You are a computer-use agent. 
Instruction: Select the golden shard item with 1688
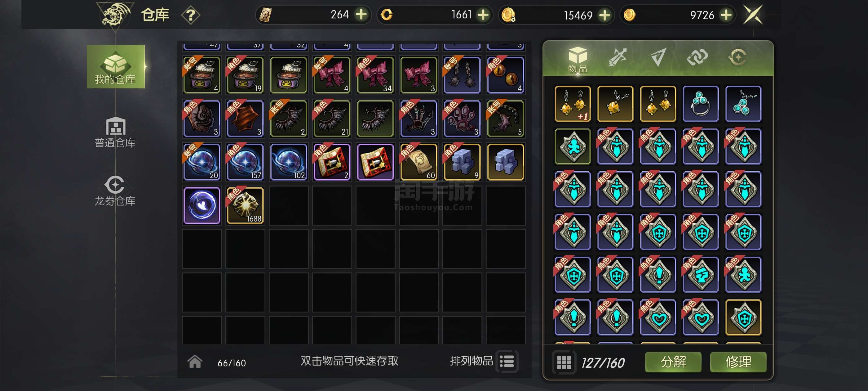pyautogui.click(x=245, y=205)
